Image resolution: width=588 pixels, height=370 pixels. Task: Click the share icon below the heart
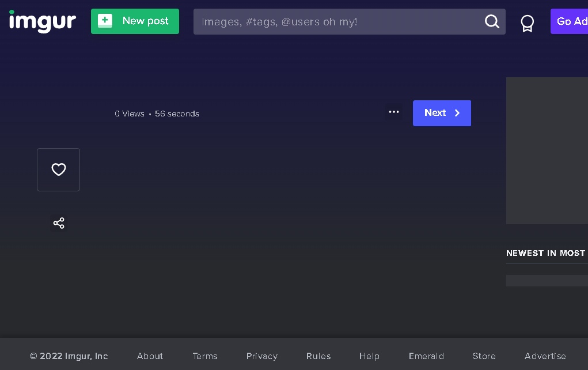click(x=59, y=223)
